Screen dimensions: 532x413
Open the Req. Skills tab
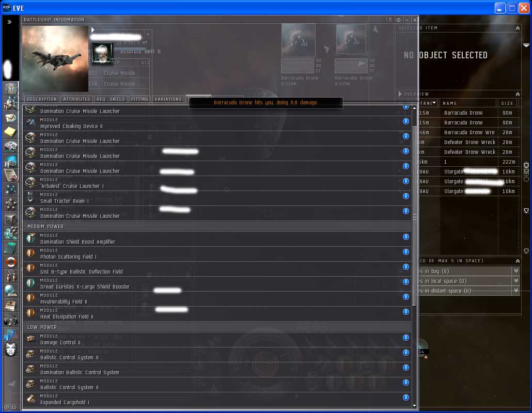tap(111, 99)
